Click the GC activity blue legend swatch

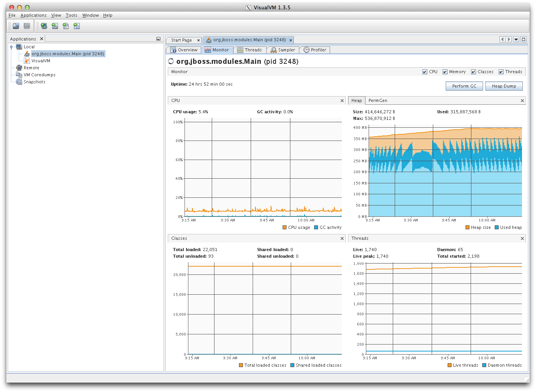(x=316, y=227)
